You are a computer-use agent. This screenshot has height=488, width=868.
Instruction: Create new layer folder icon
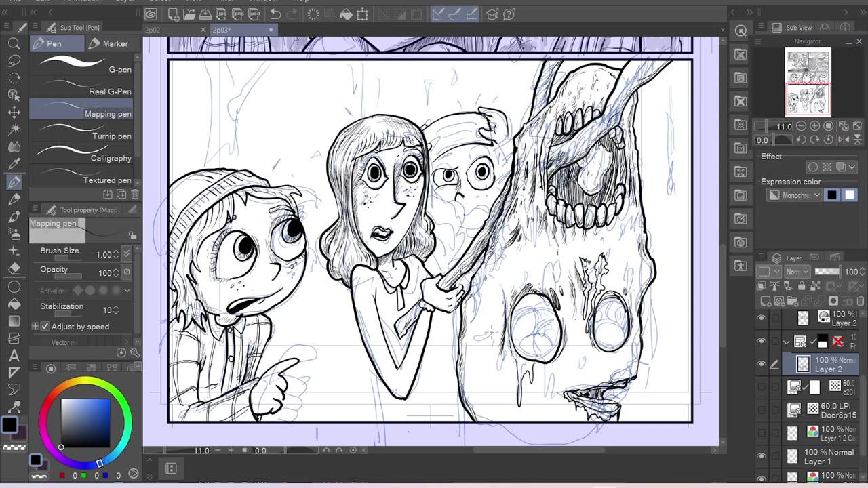[793, 301]
